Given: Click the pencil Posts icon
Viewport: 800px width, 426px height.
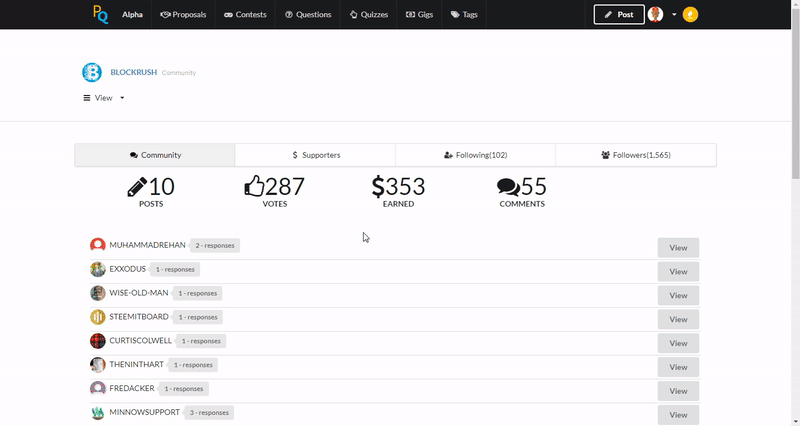Looking at the screenshot, I should [x=137, y=187].
